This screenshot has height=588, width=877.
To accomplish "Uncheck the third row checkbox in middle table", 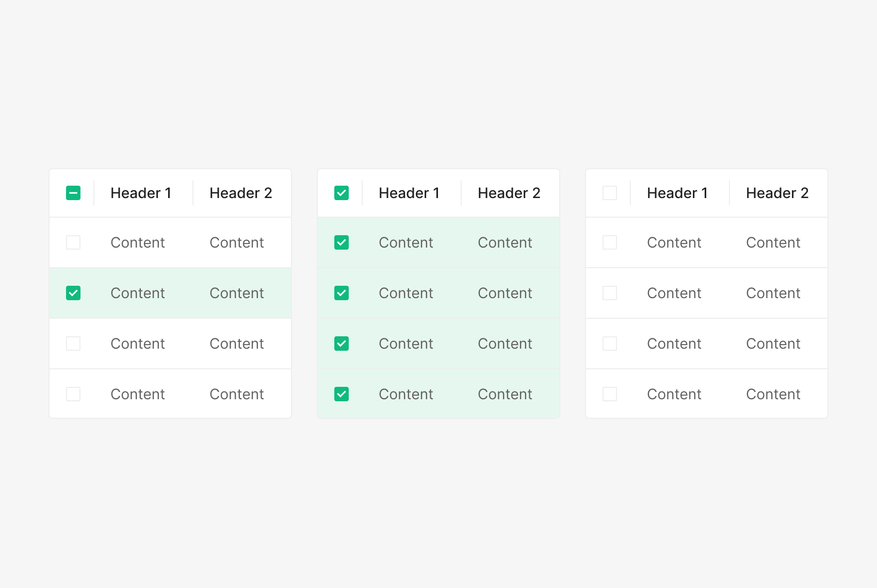I will pos(342,344).
